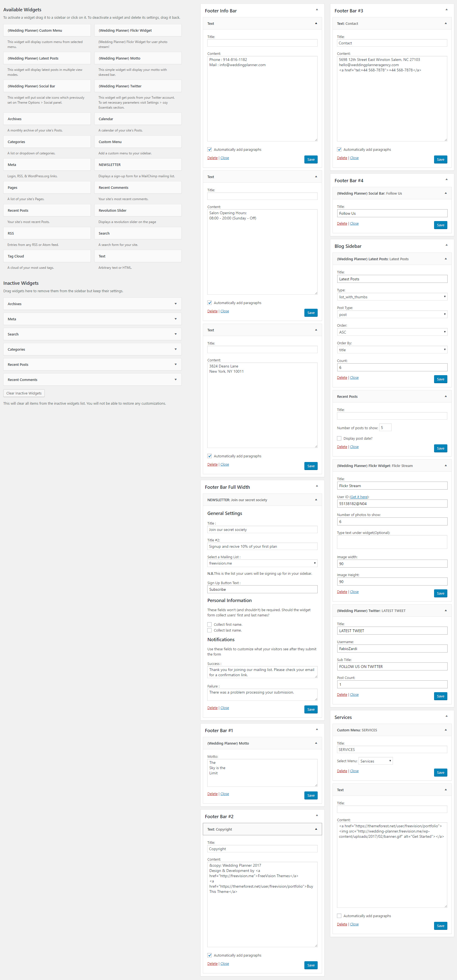The image size is (457, 980).
Task: Open the Get it here link
Action: point(359,497)
